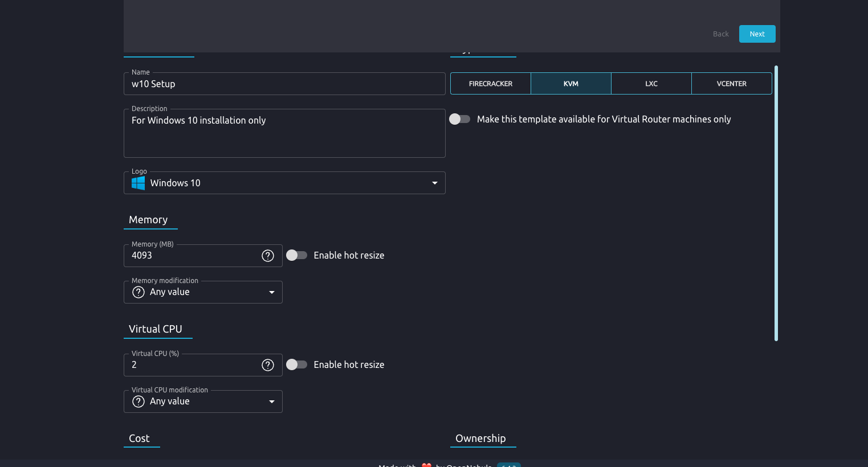868x467 pixels.
Task: Click the version badge next to OpenNebula
Action: [508, 465]
